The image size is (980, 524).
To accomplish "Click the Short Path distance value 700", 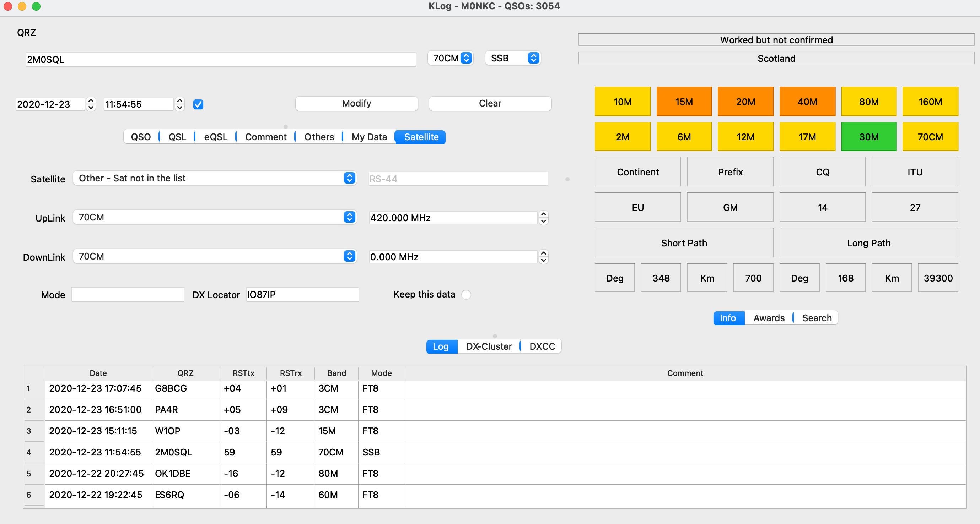I will [753, 278].
